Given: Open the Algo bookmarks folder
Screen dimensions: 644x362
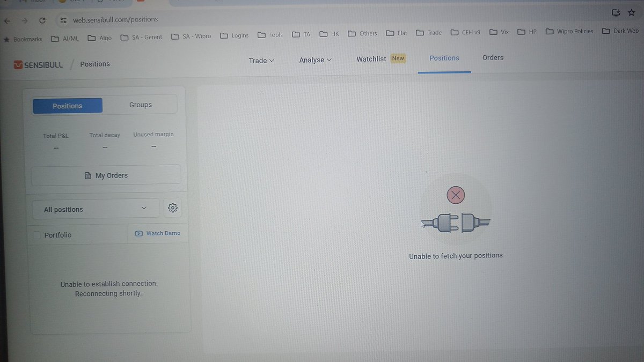Looking at the screenshot, I should point(99,38).
